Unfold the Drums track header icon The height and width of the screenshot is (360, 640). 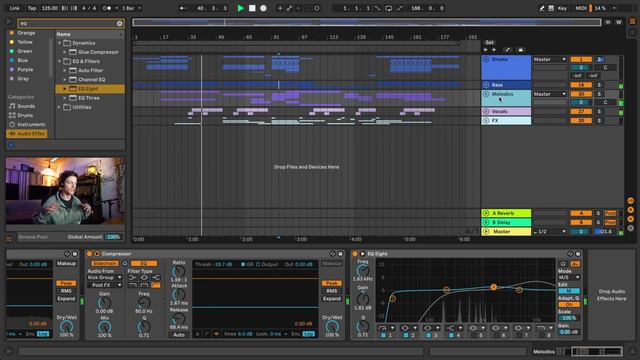tap(486, 60)
